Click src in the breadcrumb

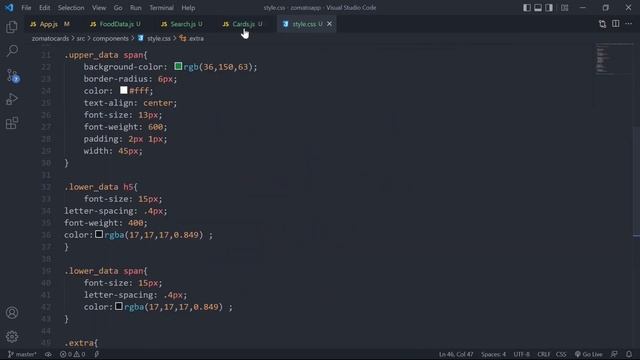click(x=81, y=38)
